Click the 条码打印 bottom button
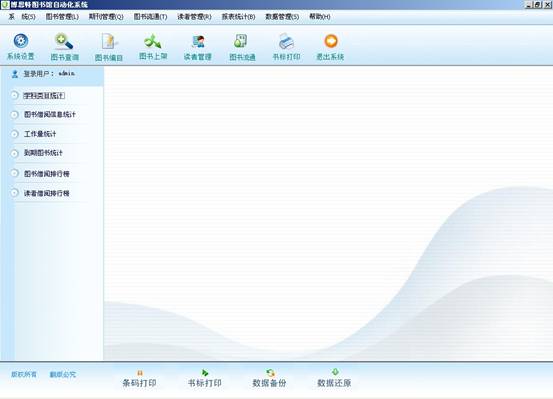 [139, 379]
